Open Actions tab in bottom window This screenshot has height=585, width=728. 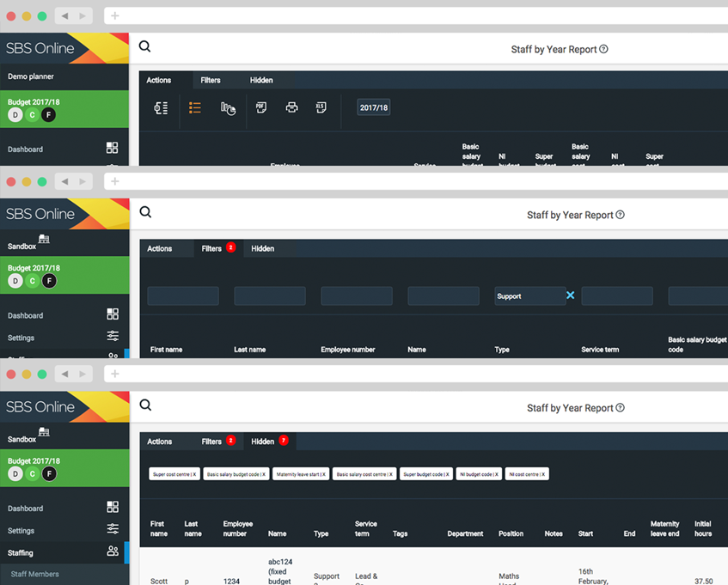pyautogui.click(x=159, y=442)
